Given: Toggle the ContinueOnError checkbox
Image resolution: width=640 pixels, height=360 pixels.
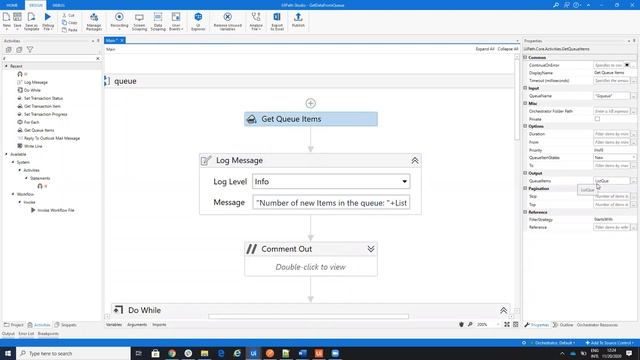Looking at the screenshot, I should tap(627, 65).
